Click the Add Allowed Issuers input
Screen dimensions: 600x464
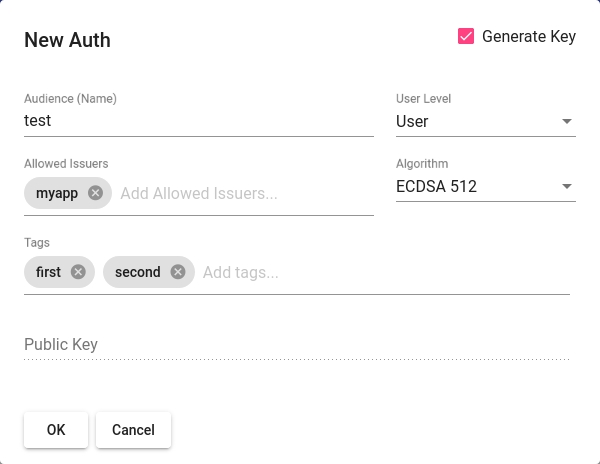(240, 193)
